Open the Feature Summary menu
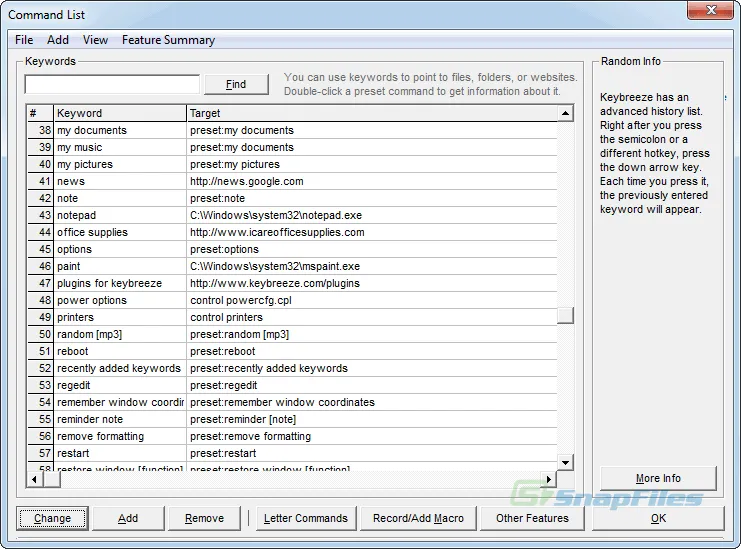This screenshot has height=549, width=741. pyautogui.click(x=168, y=40)
